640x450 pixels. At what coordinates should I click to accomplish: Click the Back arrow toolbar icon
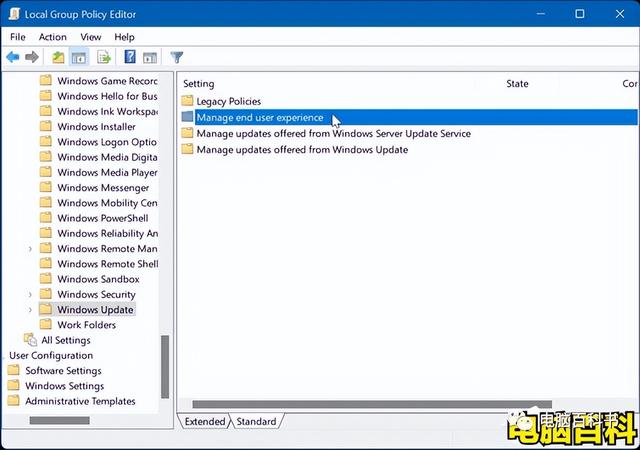coord(13,57)
